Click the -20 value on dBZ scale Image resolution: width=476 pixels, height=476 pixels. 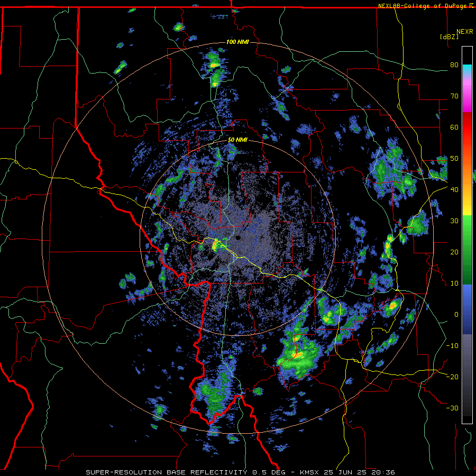coord(452,377)
